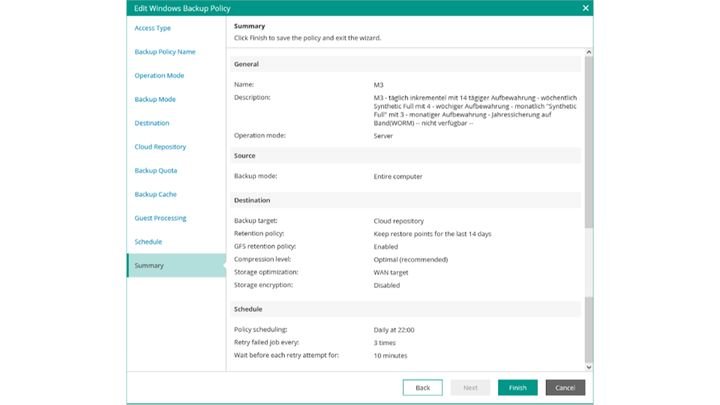
Task: Select the Summary step in sidebar
Action: click(149, 266)
